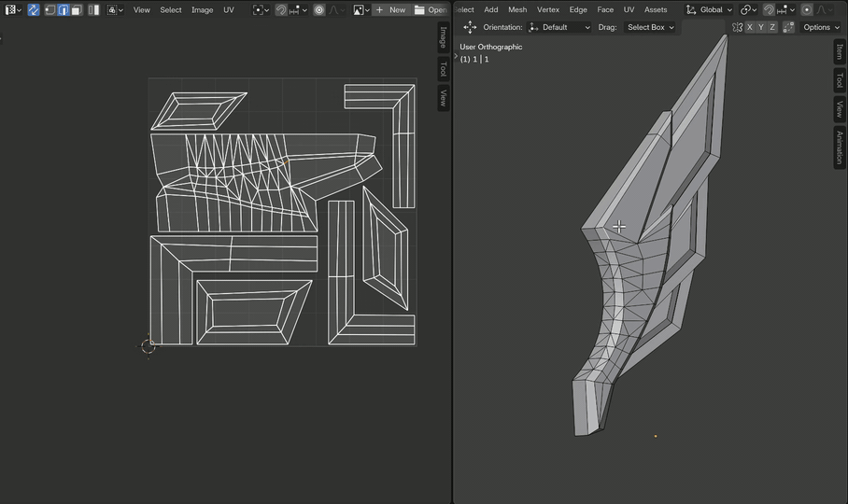This screenshot has width=848, height=504.
Task: Open the Item sidebar tab
Action: 840,52
